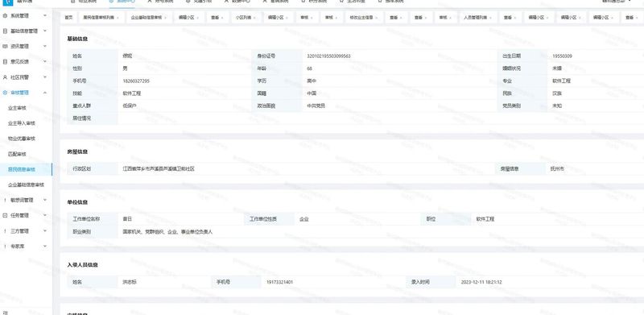The width and height of the screenshot is (644, 315).
Task: Click the 意见反馈 sidebar icon
Action: coord(5,62)
